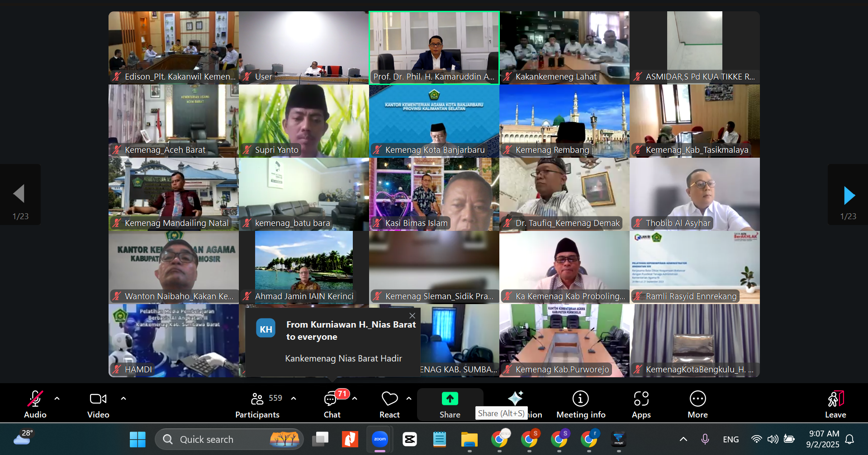Show the Meeting info details
The image size is (868, 455).
pyautogui.click(x=580, y=403)
